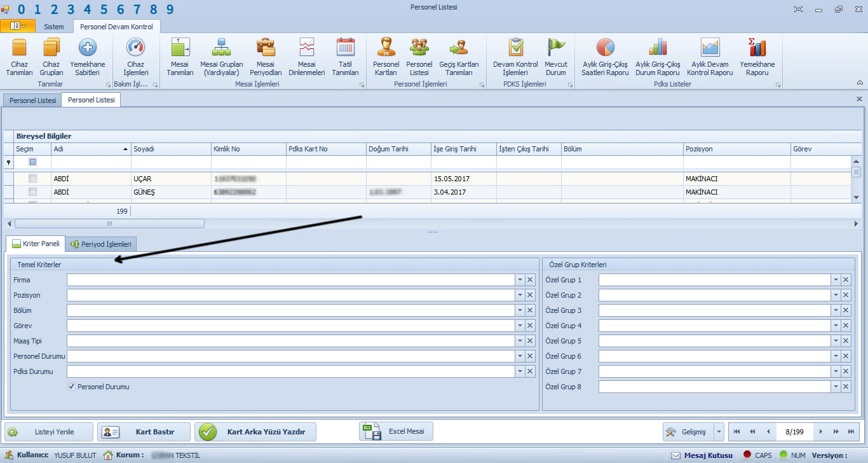Image resolution: width=868 pixels, height=463 pixels.
Task: Open Cihaz Tanımları from the ribbon
Action: tap(19, 57)
